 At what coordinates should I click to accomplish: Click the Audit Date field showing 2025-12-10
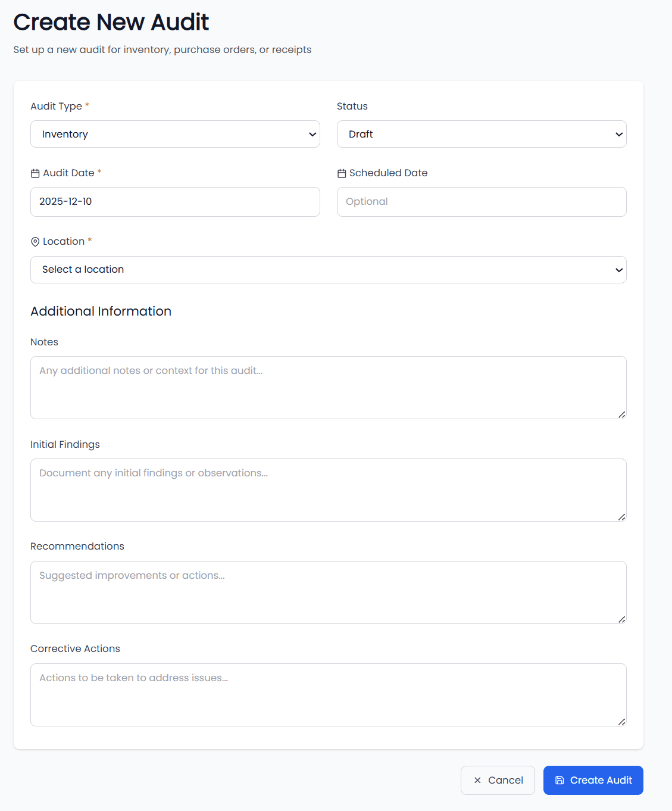[x=175, y=202]
